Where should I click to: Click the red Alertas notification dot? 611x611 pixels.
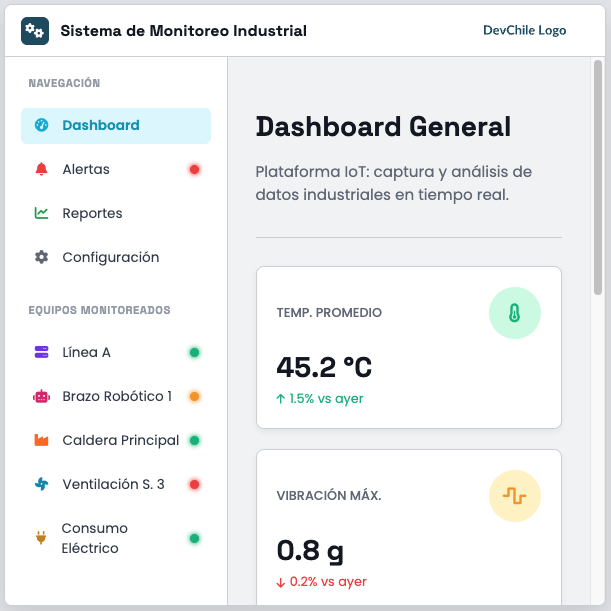click(195, 170)
